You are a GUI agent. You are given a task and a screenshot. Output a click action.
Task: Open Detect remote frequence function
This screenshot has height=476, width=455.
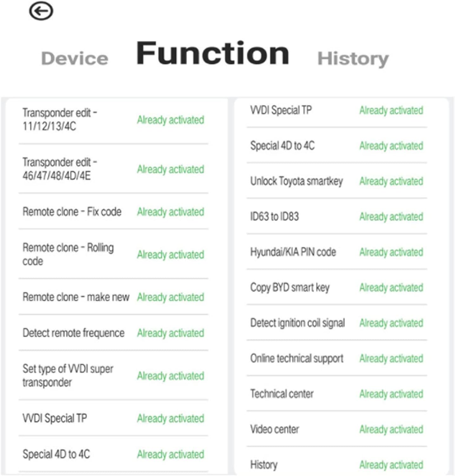point(74,333)
